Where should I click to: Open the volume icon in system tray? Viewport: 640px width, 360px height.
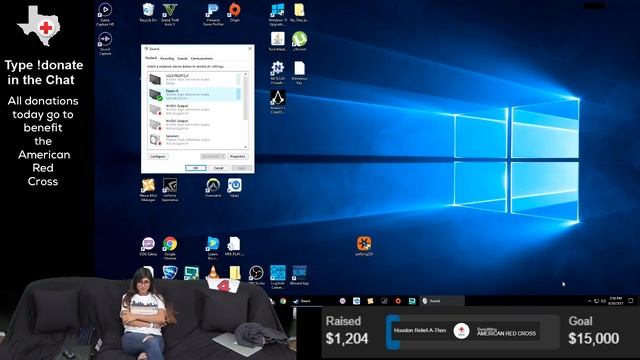(x=603, y=301)
